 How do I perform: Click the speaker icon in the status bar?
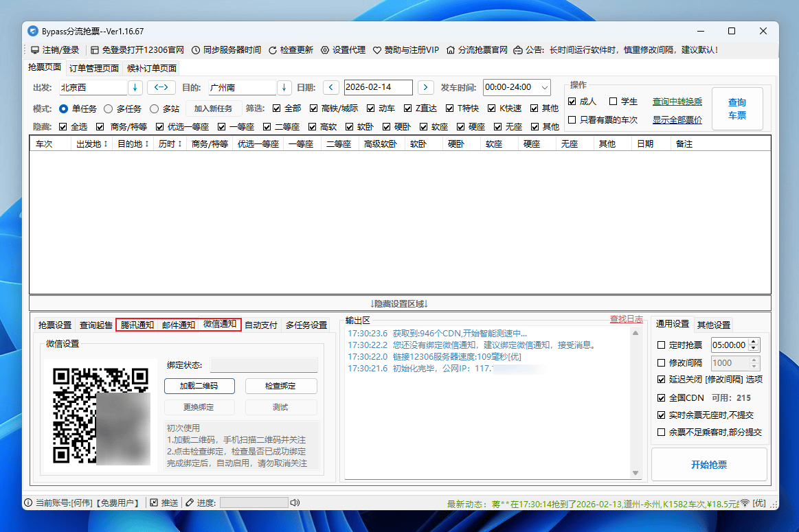[x=295, y=502]
